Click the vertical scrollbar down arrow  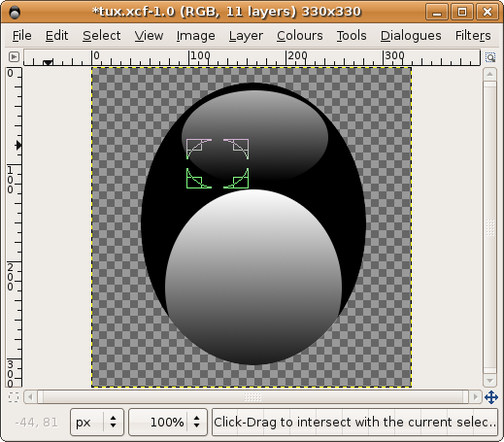[489, 381]
